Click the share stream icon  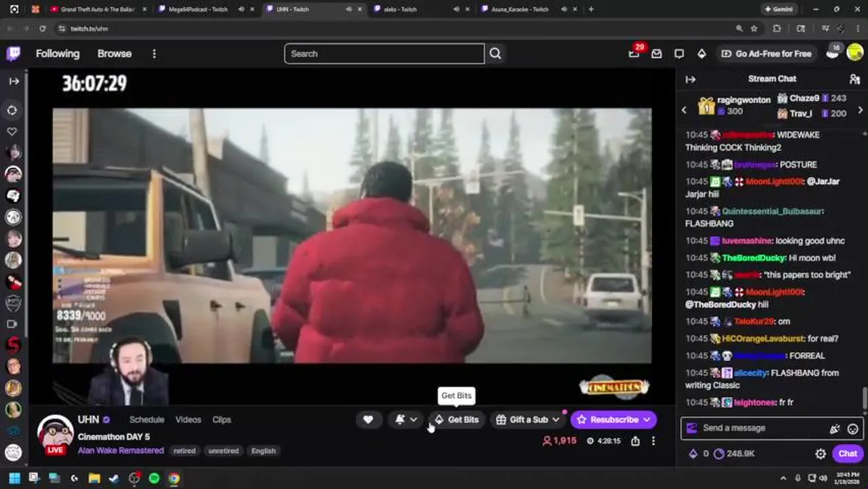pos(635,441)
